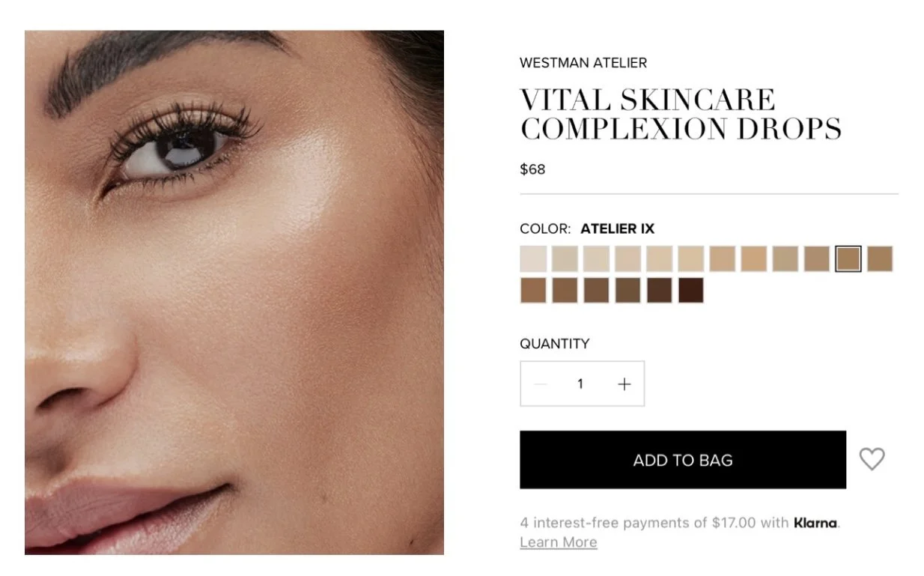
Task: Add product to wishlist with heart icon
Action: (x=872, y=459)
